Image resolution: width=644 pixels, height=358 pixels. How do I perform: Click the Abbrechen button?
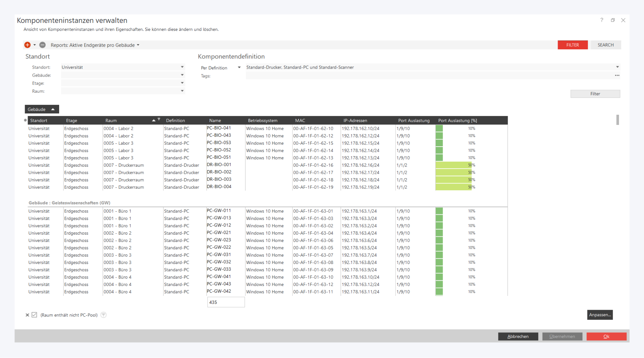coord(518,336)
